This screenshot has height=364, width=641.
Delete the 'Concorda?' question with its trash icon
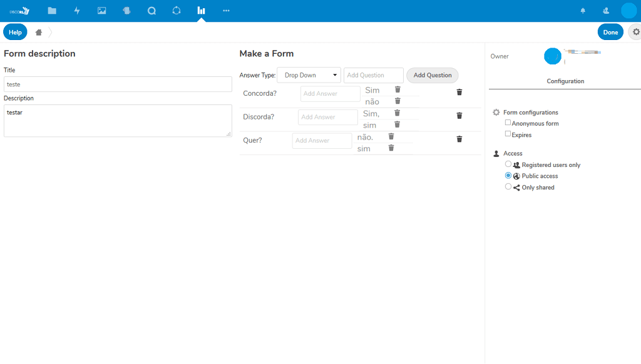point(459,93)
